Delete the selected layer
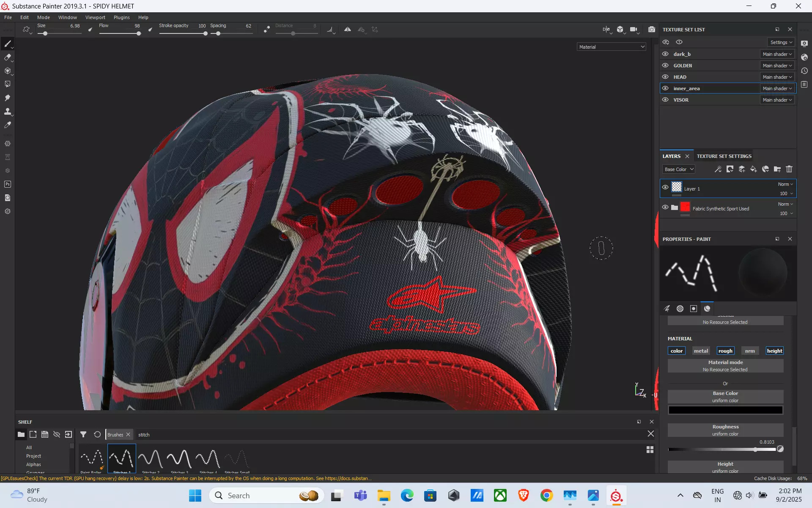812x508 pixels. (789, 169)
